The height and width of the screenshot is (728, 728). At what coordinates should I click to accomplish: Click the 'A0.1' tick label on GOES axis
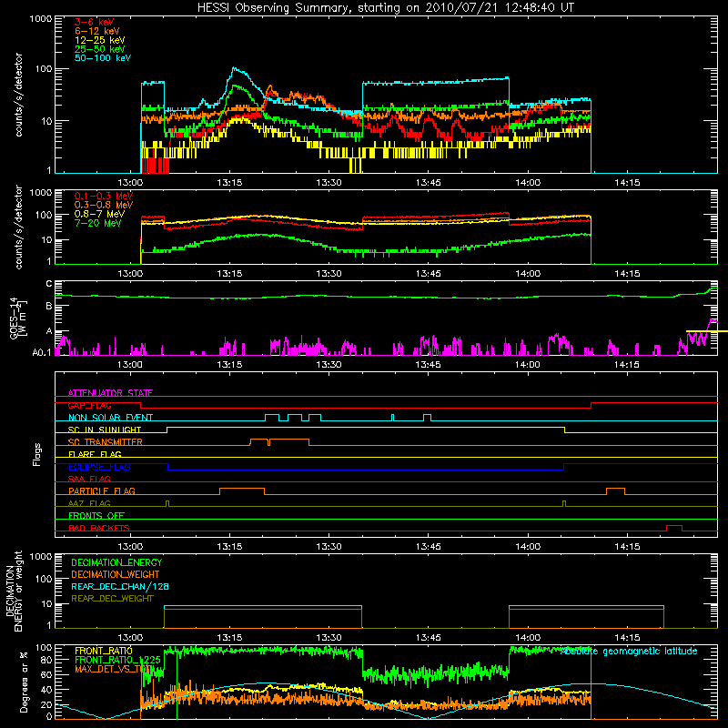point(41,353)
